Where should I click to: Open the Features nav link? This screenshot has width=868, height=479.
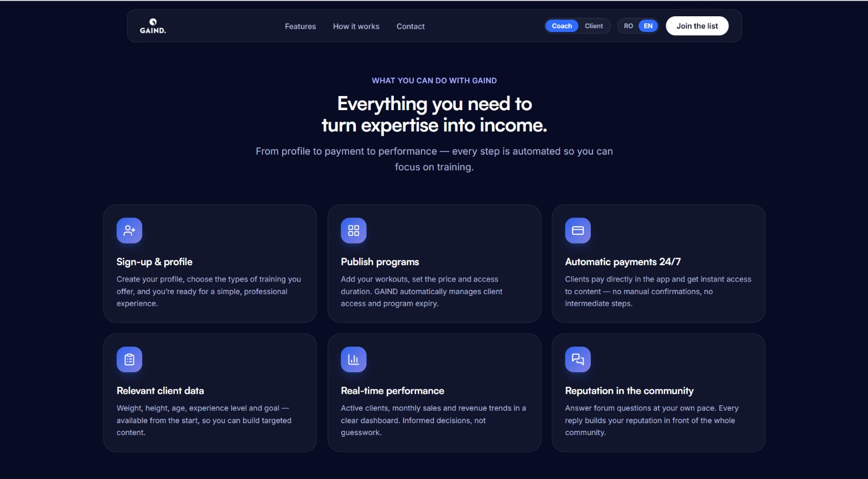[301, 26]
